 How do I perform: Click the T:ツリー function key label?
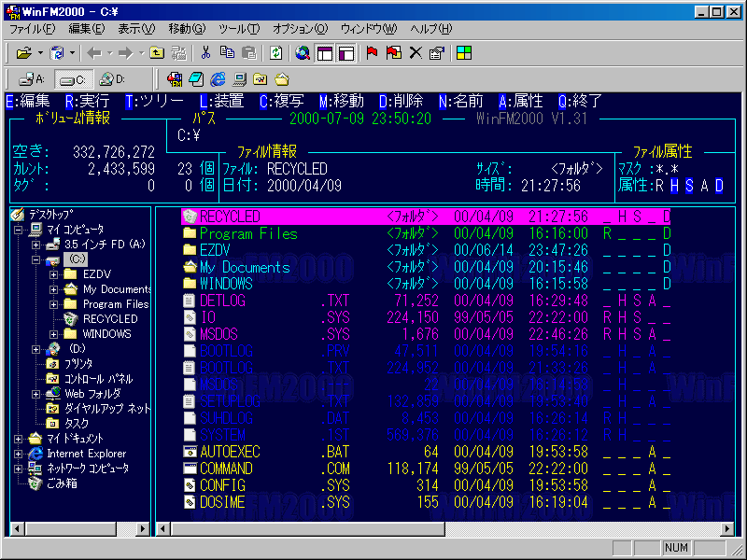click(154, 102)
